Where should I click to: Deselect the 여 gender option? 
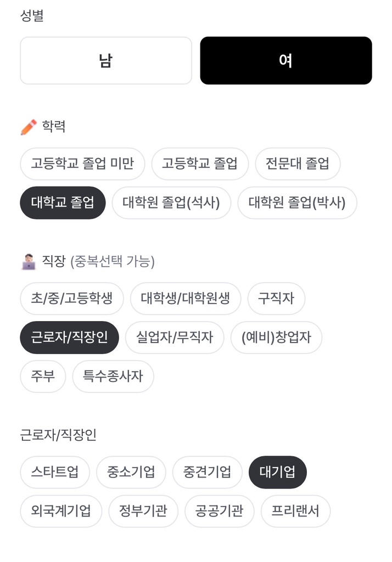[x=286, y=60]
